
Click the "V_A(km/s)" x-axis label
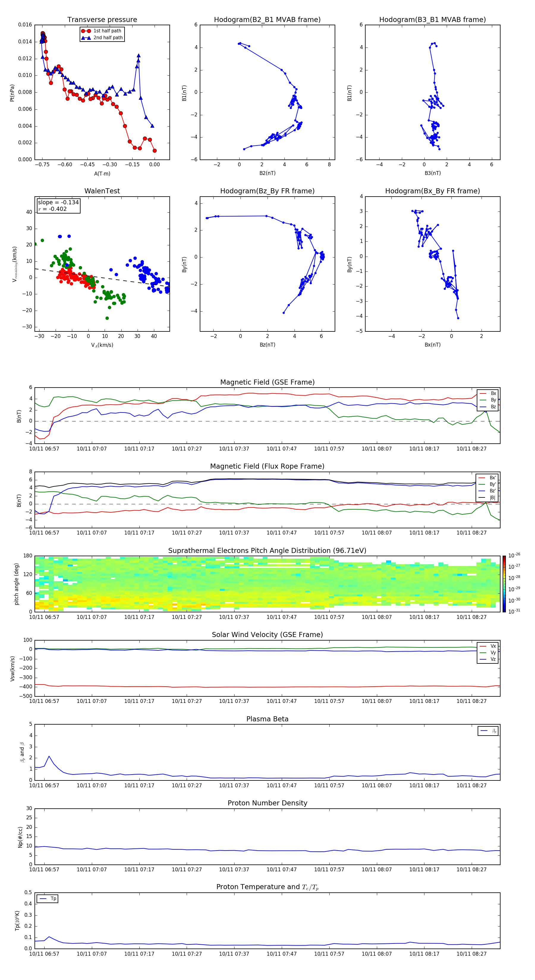click(102, 345)
